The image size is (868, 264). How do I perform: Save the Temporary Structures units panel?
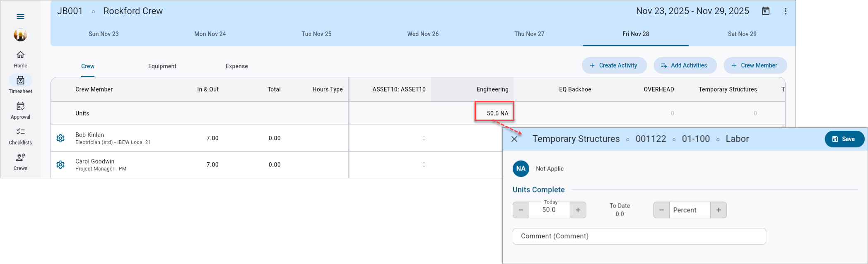(844, 139)
